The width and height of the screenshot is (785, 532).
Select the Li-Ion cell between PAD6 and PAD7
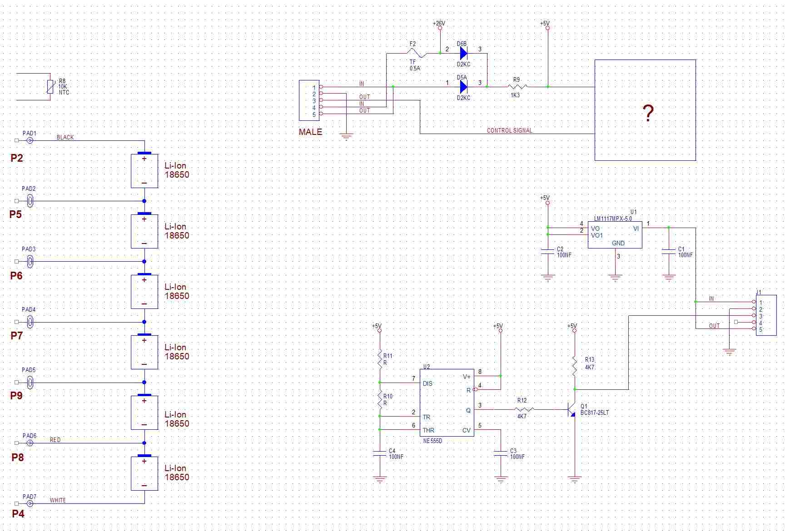(144, 473)
